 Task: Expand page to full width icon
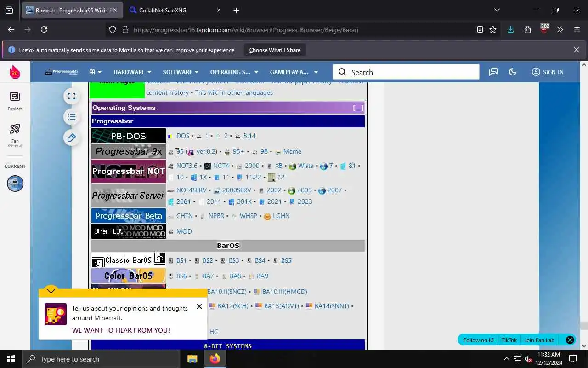click(72, 96)
